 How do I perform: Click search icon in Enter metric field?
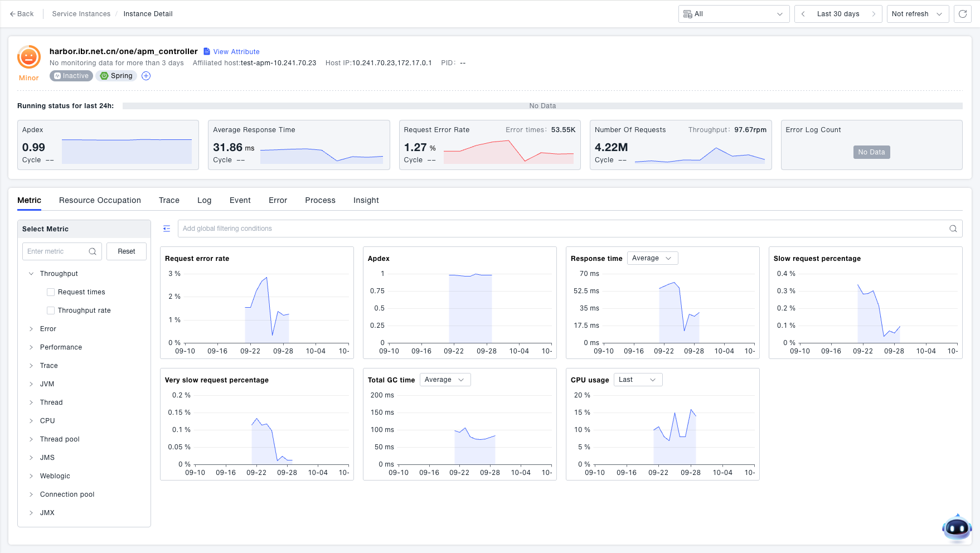point(93,251)
